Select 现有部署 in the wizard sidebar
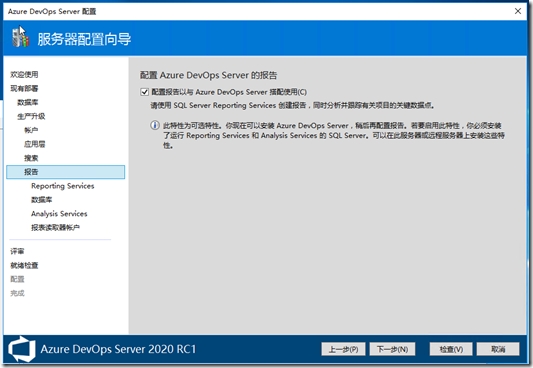The image size is (533, 368). pos(24,88)
